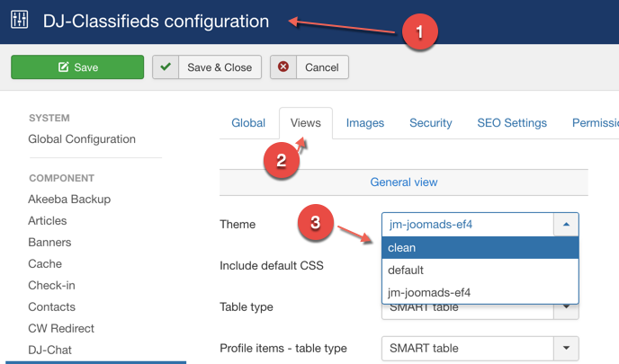
Task: Go to the Security tab
Action: click(431, 122)
